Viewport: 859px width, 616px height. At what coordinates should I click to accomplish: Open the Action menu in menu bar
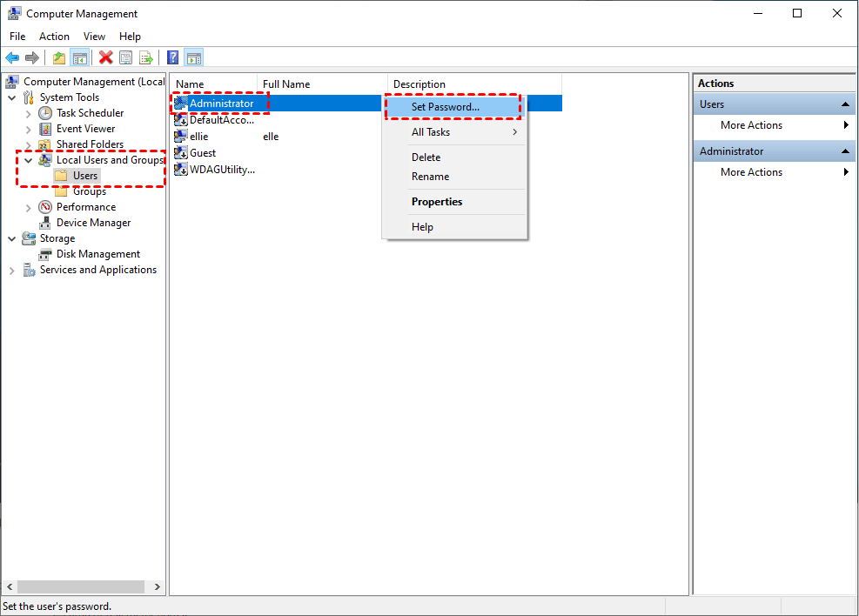pos(54,37)
